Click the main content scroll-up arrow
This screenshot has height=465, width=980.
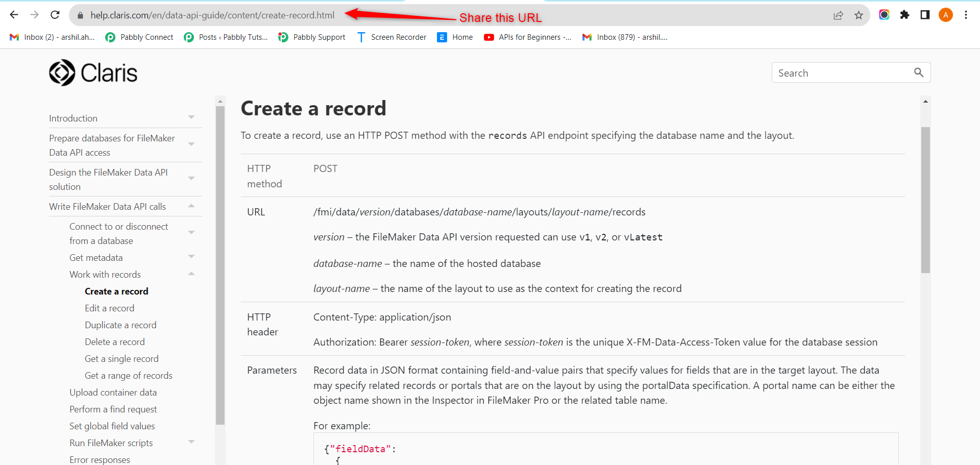(x=925, y=102)
